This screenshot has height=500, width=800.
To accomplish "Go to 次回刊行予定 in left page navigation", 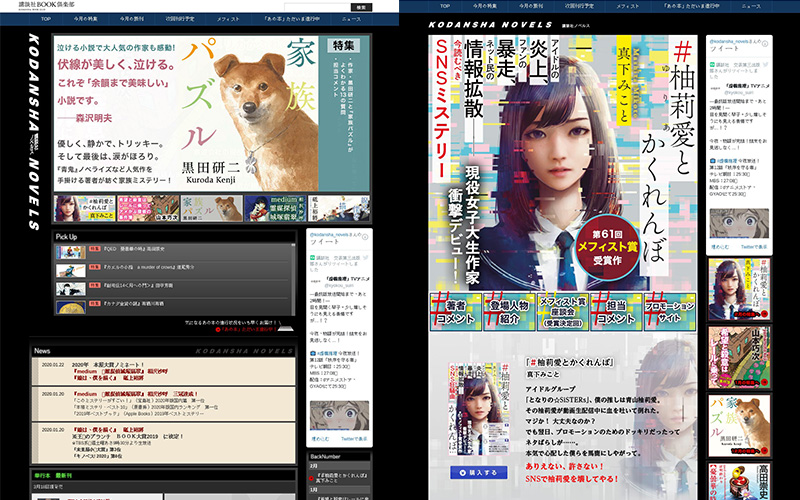I will point(179,19).
